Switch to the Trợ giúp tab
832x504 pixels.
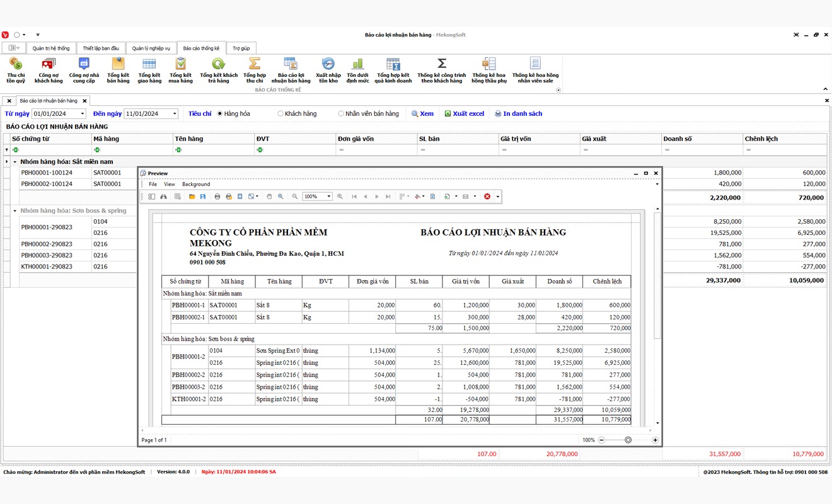pyautogui.click(x=240, y=47)
